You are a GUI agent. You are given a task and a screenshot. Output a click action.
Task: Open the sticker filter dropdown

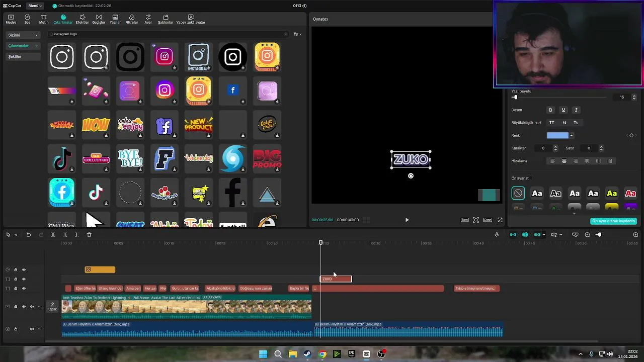(297, 34)
